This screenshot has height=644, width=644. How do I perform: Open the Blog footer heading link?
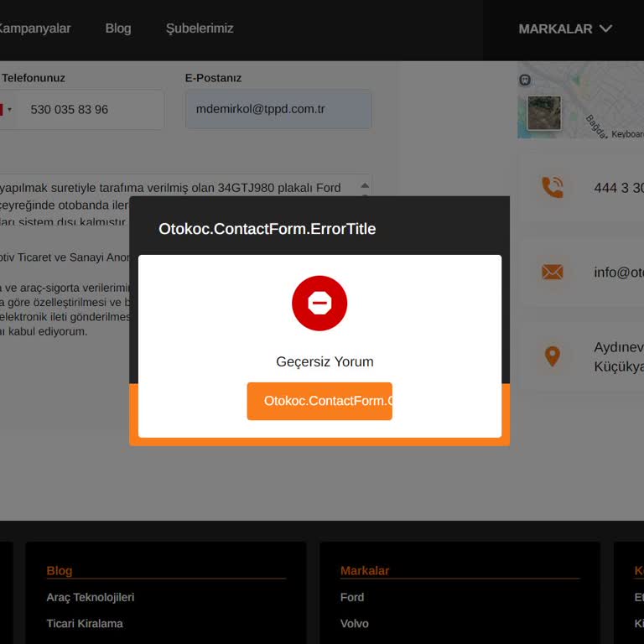tap(60, 571)
